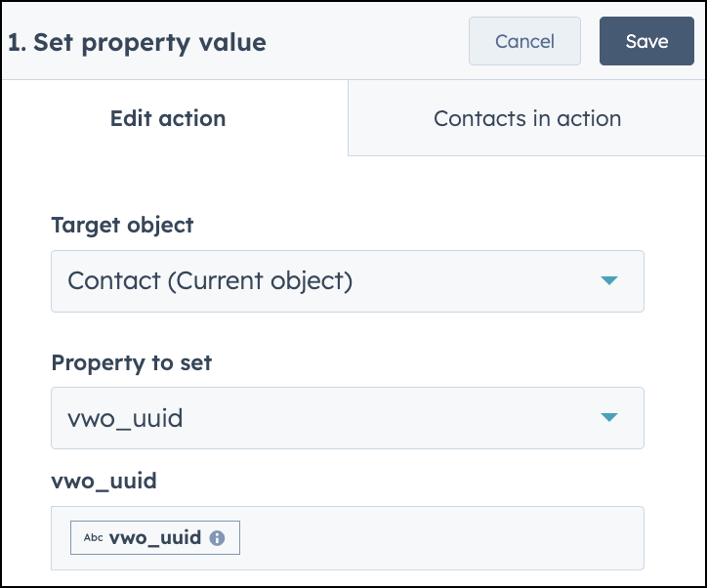Viewport: 707px width, 588px height.
Task: Click the info icon on vwo_uuid token
Action: [x=217, y=537]
